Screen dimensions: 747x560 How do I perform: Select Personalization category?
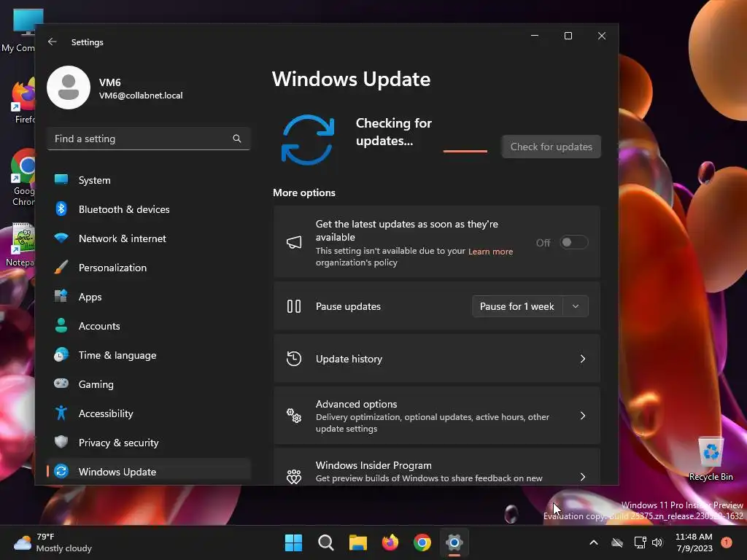[149, 268]
